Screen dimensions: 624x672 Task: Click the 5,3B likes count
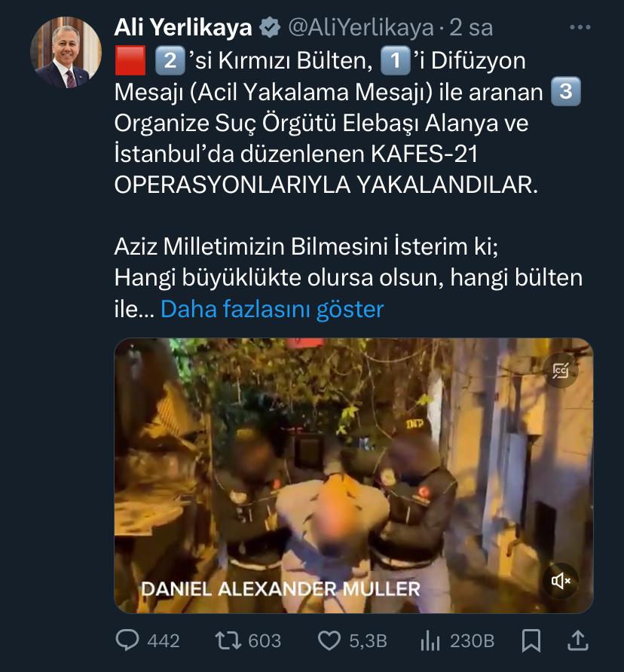368,641
